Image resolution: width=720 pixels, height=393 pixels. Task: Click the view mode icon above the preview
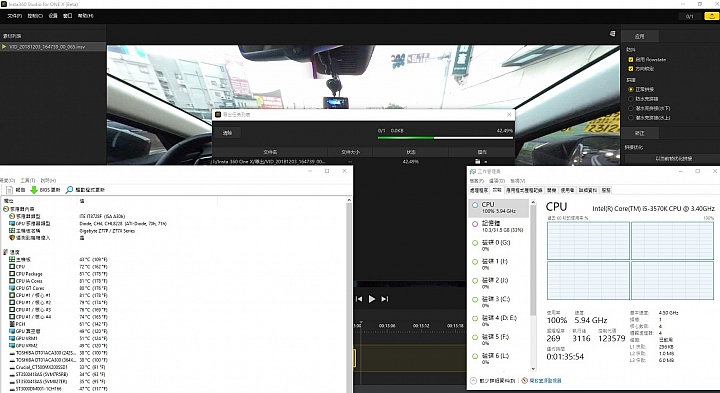click(612, 34)
